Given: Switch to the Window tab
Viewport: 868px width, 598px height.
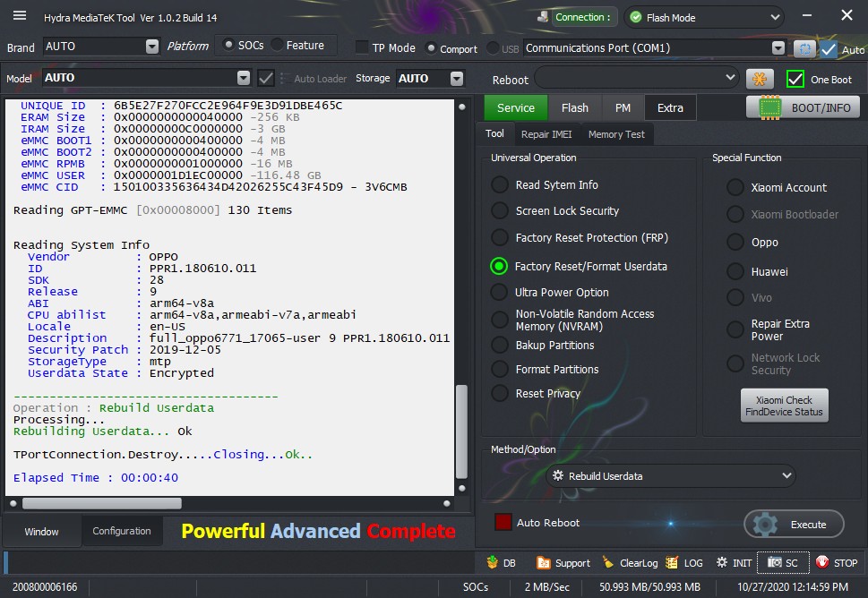Looking at the screenshot, I should point(41,532).
